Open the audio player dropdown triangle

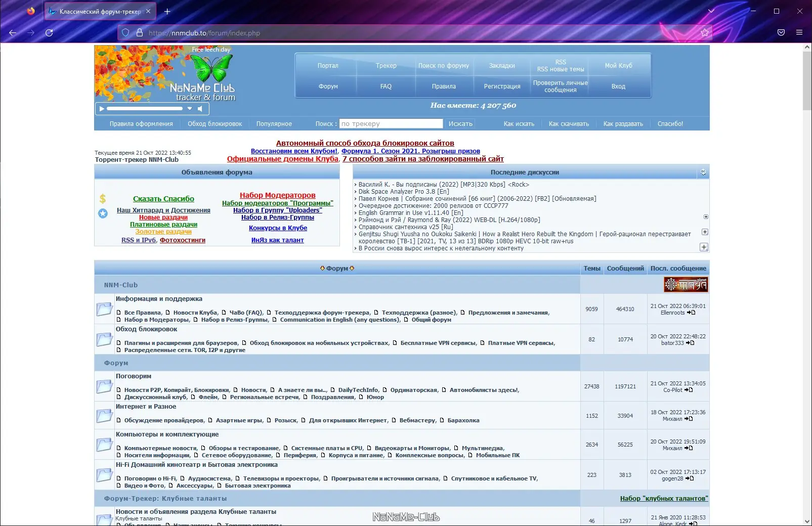pos(190,109)
